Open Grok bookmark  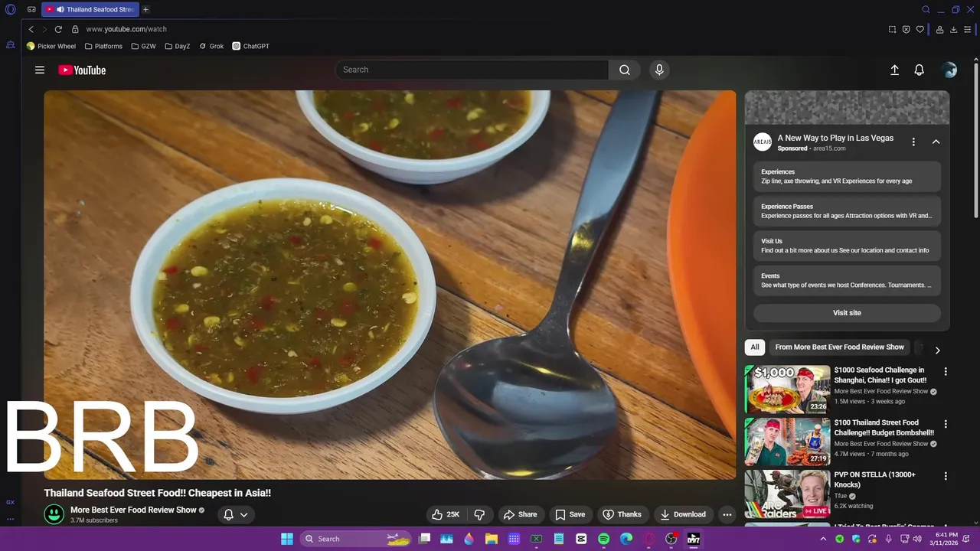[211, 46]
